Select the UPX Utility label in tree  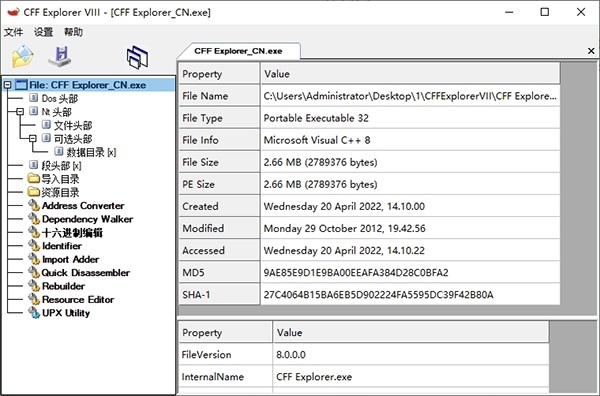(66, 313)
